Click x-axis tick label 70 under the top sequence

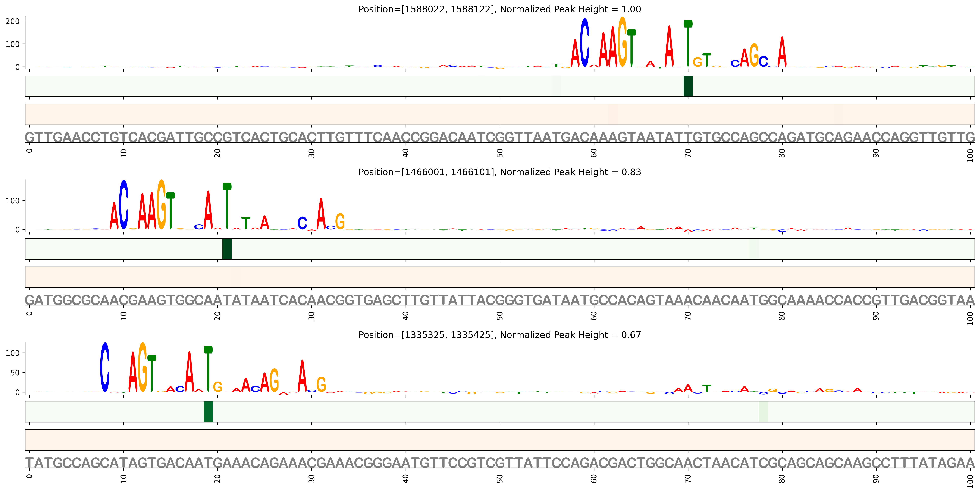(x=688, y=153)
